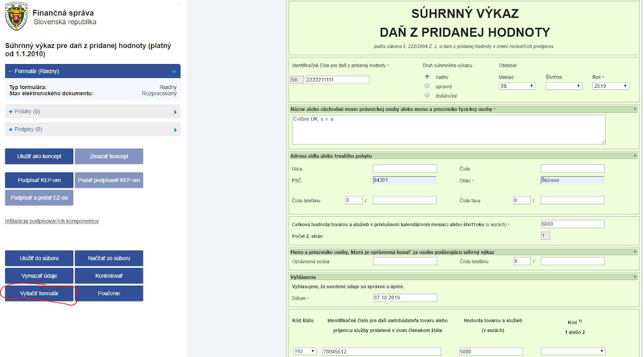Click Uložiť do súboru button
644x357 pixels.
pos(39,258)
